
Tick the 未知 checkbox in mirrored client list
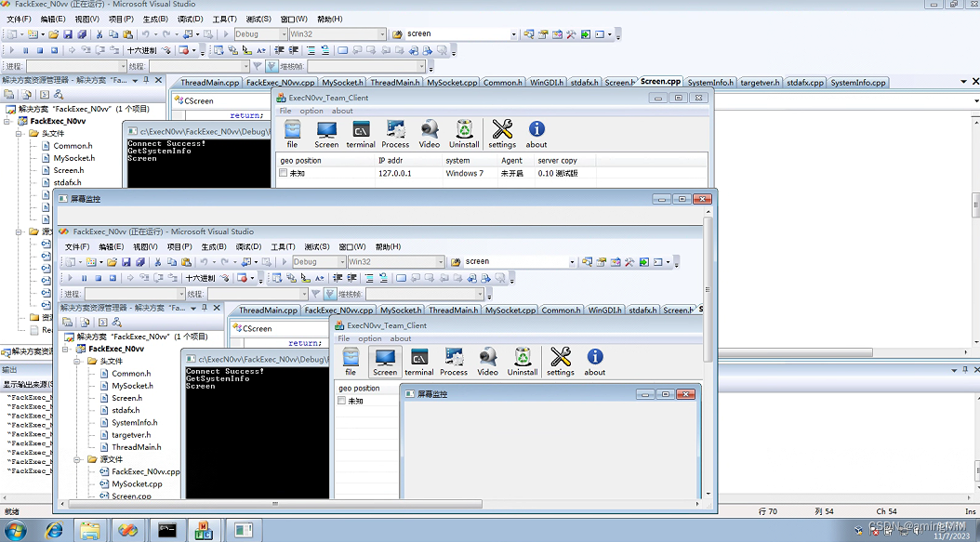pos(341,401)
